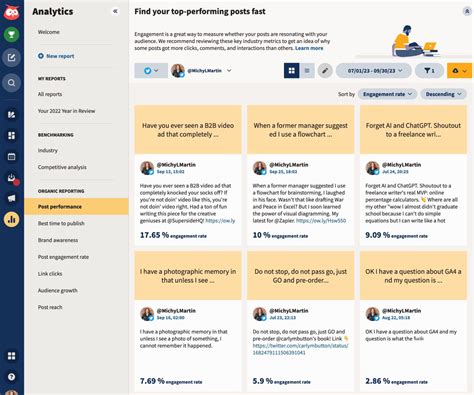Switch to grid view
Image resolution: width=474 pixels, height=395 pixels.
pyautogui.click(x=292, y=71)
